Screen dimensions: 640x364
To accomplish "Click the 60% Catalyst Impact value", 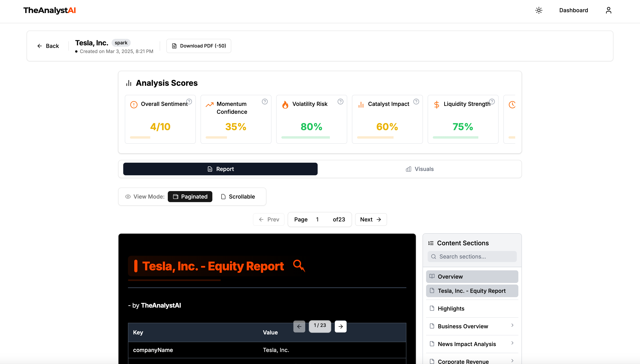I will [387, 127].
